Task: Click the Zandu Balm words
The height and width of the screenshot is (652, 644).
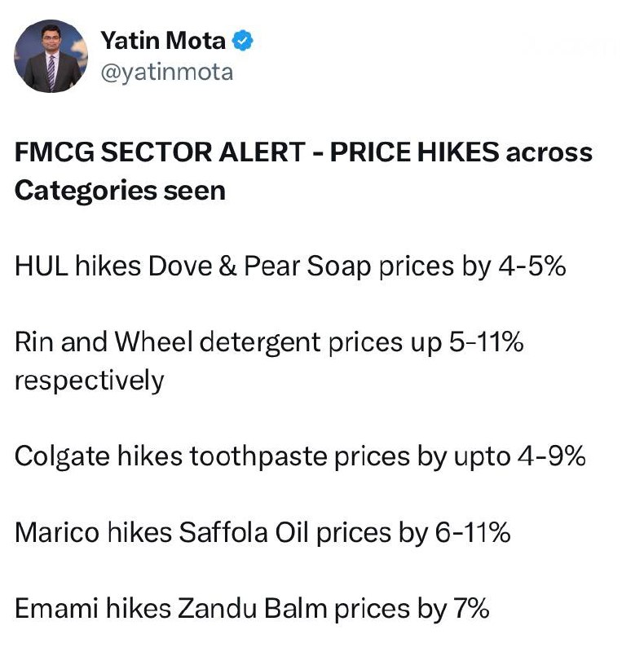Action: pos(253,609)
